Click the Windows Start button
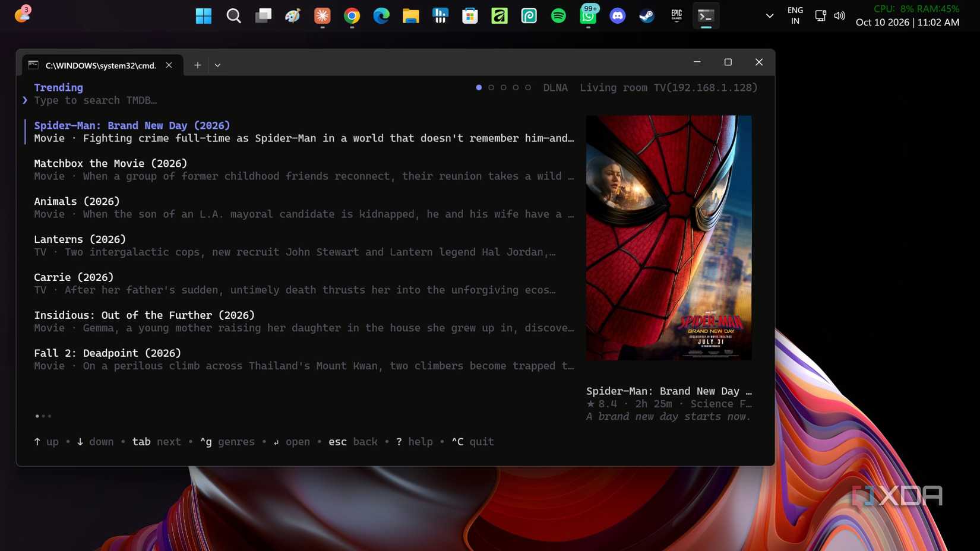This screenshot has height=551, width=980. pos(204,16)
